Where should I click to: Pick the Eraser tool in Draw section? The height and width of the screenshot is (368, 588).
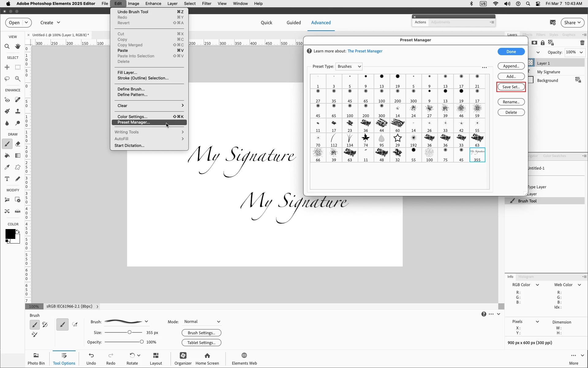[x=18, y=144]
